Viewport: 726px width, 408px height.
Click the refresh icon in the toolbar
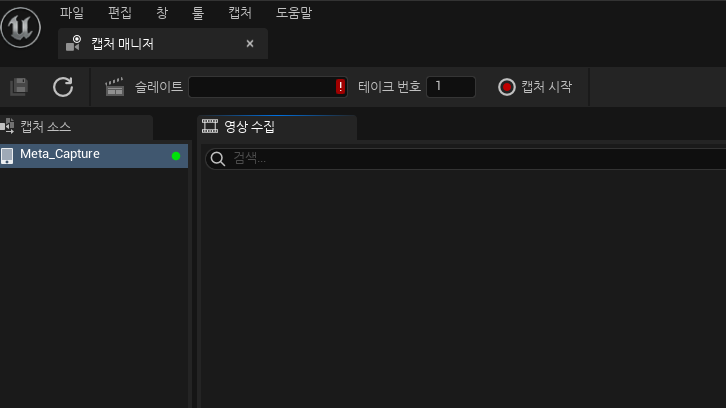point(63,87)
